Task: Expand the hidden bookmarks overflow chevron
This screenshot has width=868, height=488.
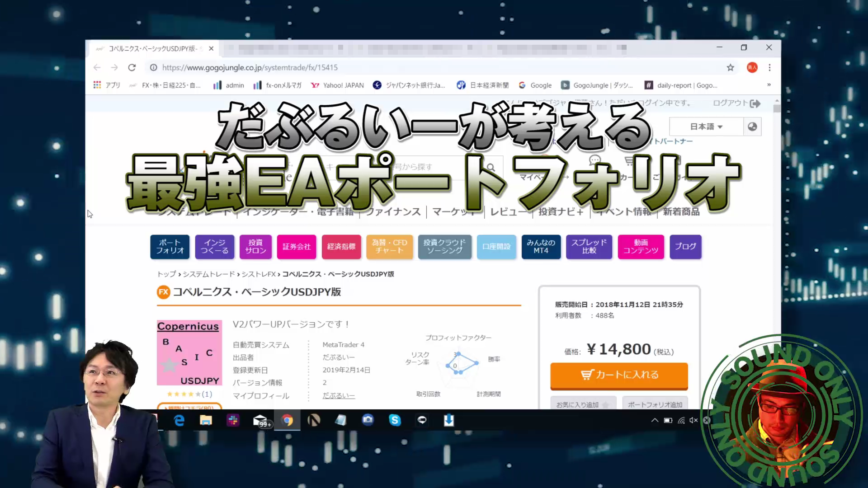Action: click(x=769, y=85)
